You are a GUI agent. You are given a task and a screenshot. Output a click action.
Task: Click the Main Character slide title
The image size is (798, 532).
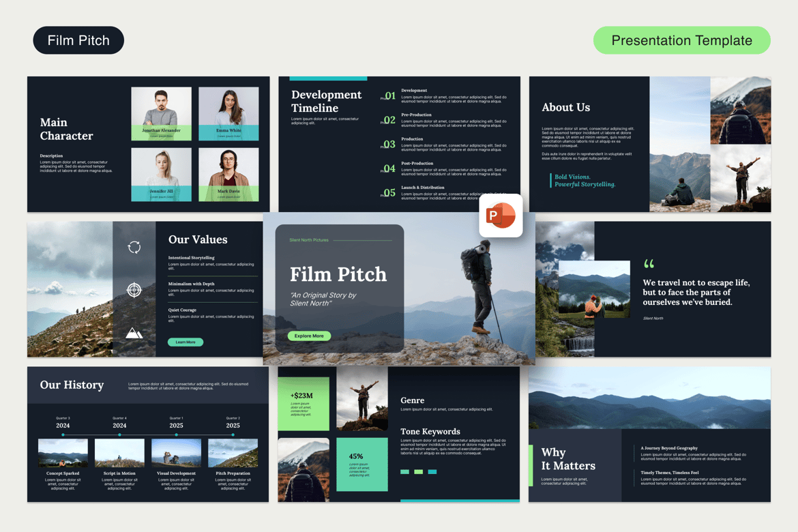67,130
